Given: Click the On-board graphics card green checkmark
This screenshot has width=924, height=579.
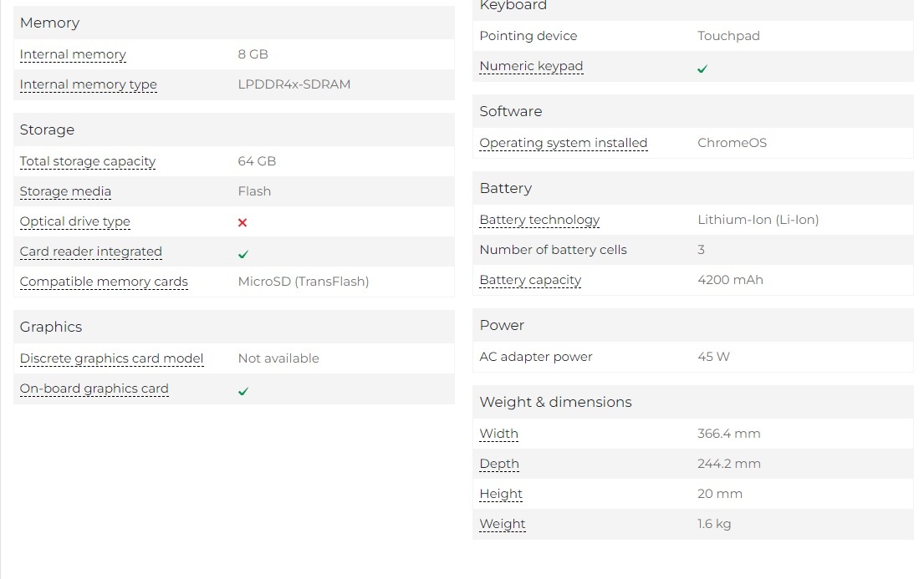Looking at the screenshot, I should click(x=243, y=390).
